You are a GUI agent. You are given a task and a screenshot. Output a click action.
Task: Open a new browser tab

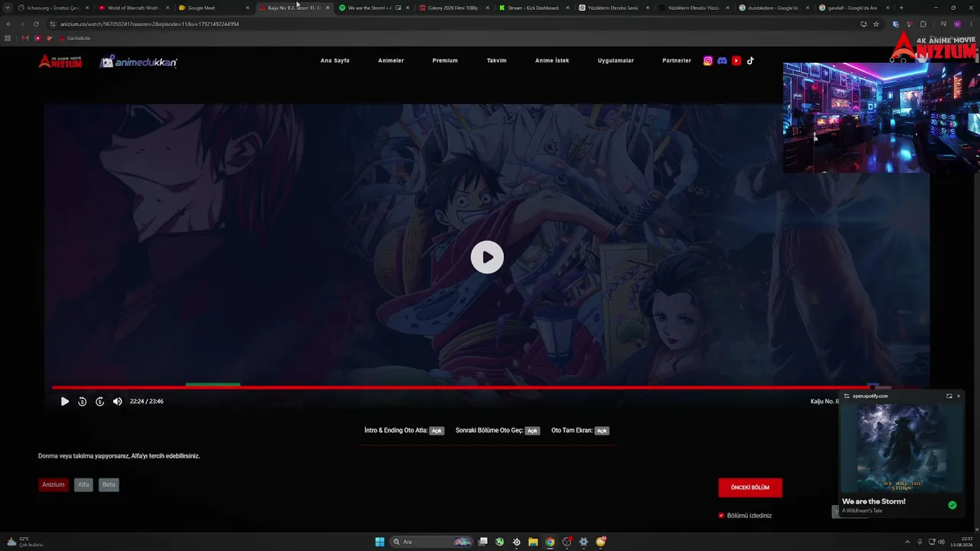click(x=901, y=8)
